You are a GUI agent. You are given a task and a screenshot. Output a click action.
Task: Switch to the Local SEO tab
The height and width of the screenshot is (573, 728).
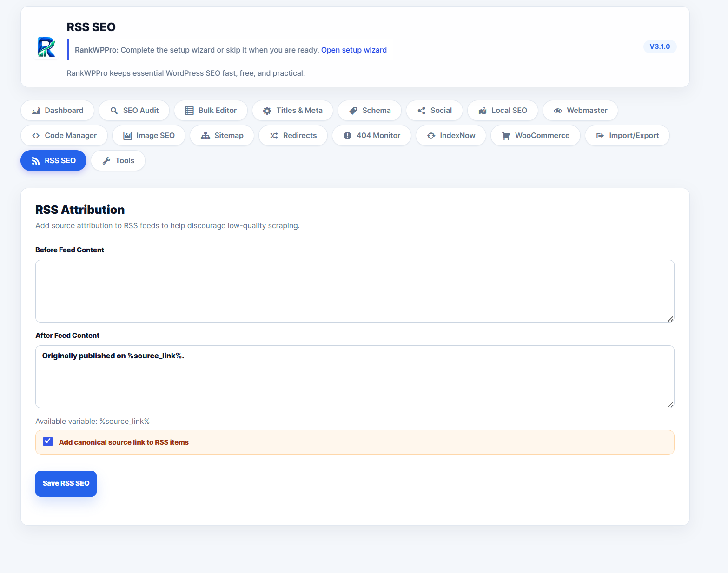coord(503,111)
